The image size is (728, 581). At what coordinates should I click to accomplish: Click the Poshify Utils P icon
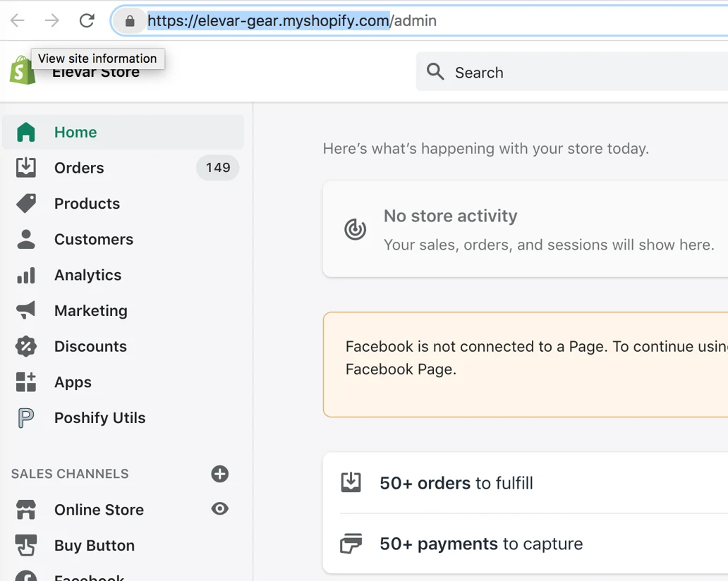click(26, 417)
